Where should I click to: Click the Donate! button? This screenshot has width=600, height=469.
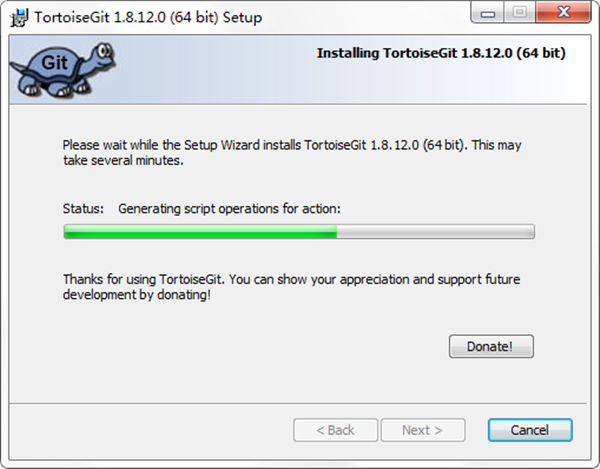pyautogui.click(x=491, y=347)
